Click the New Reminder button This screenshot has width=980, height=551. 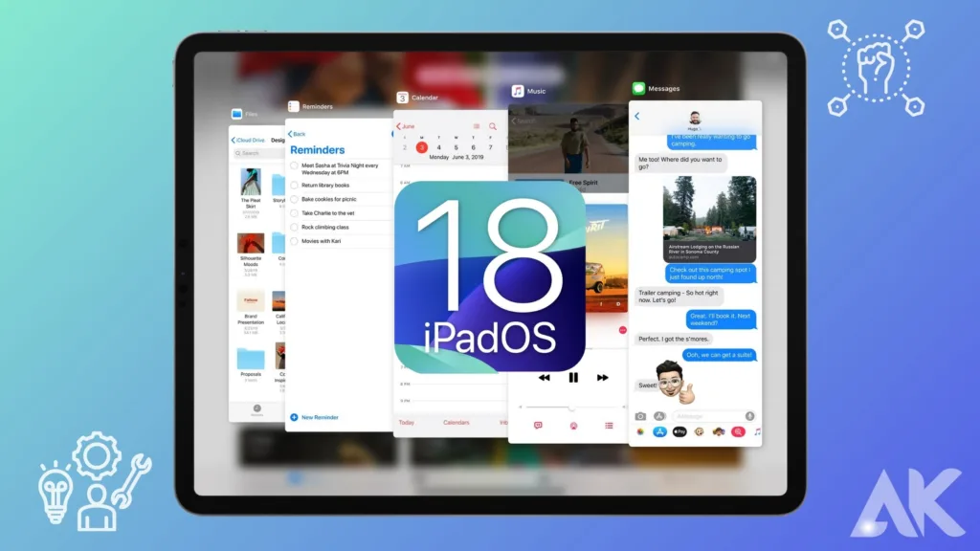point(314,417)
